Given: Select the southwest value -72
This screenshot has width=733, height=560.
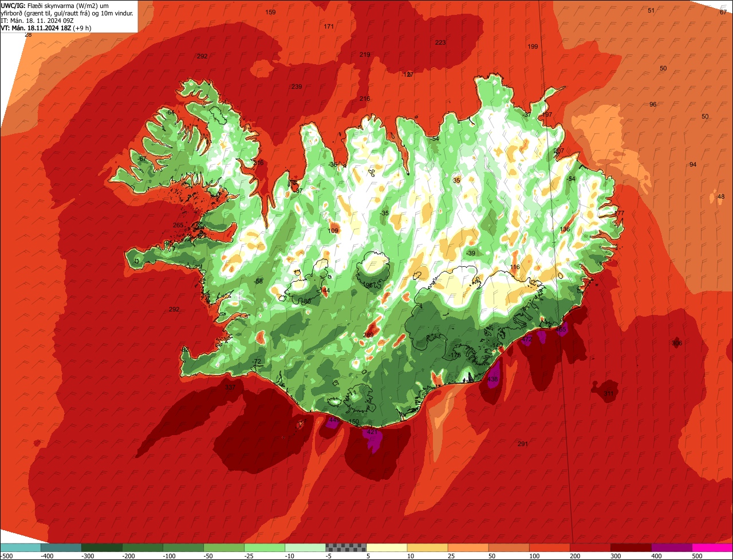Looking at the screenshot, I should pyautogui.click(x=257, y=361).
